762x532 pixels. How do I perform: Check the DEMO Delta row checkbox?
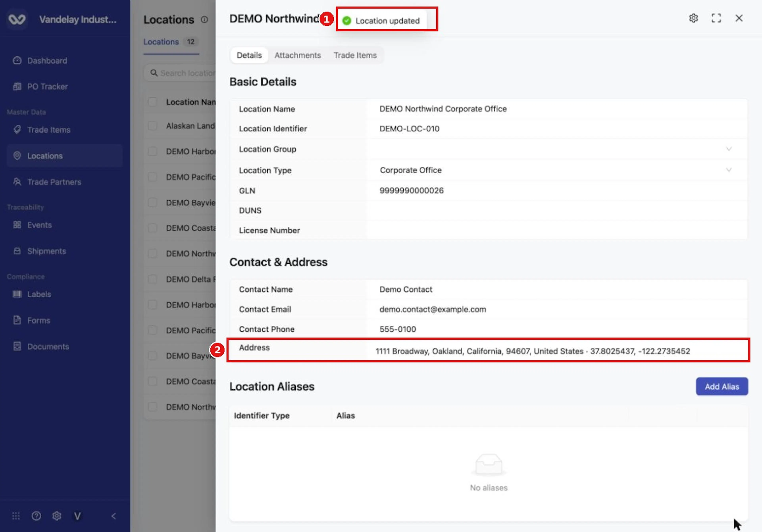153,279
